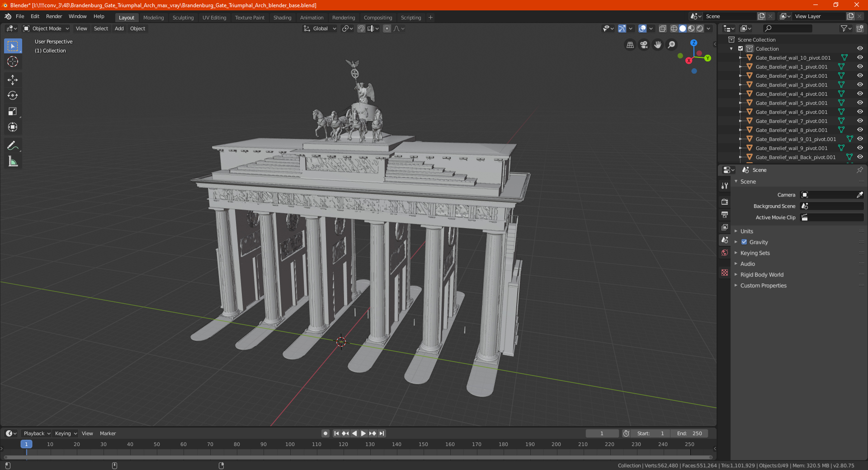Screen dimensions: 868x470
Task: Open the View Layer properties tab
Action: click(725, 227)
